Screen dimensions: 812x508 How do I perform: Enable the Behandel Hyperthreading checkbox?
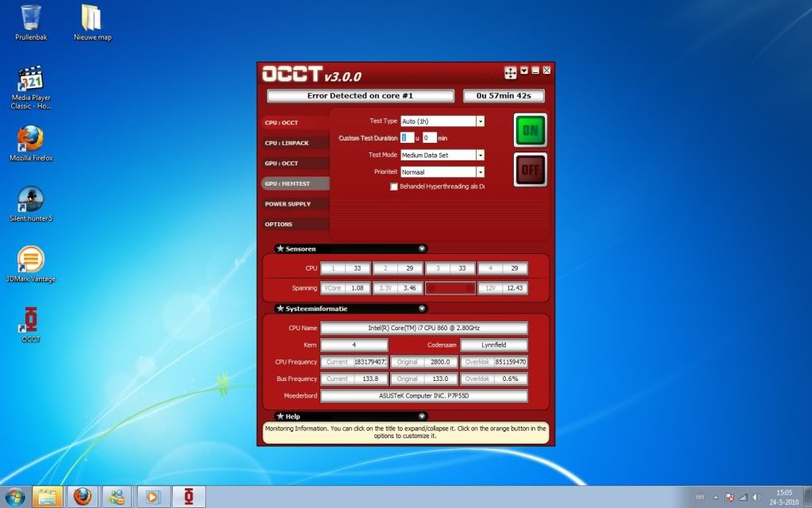393,187
